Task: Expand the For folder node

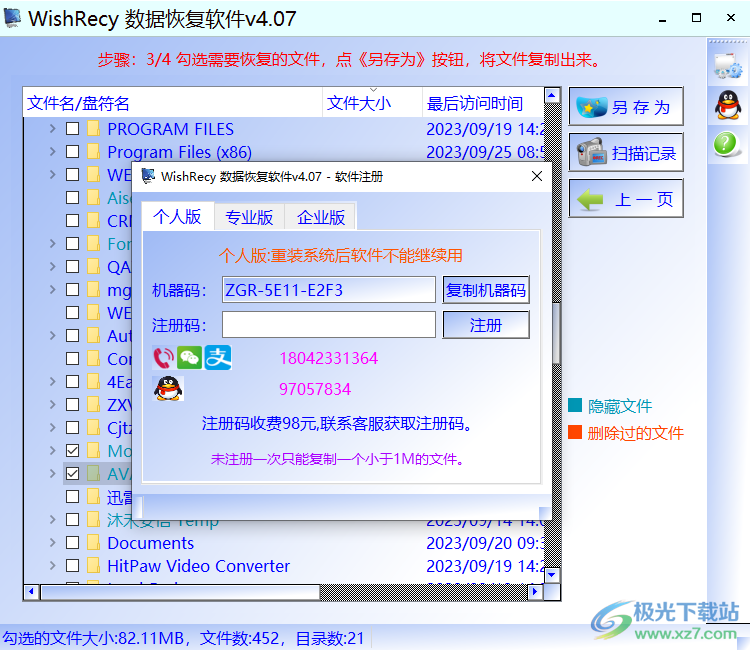Action: 53,243
